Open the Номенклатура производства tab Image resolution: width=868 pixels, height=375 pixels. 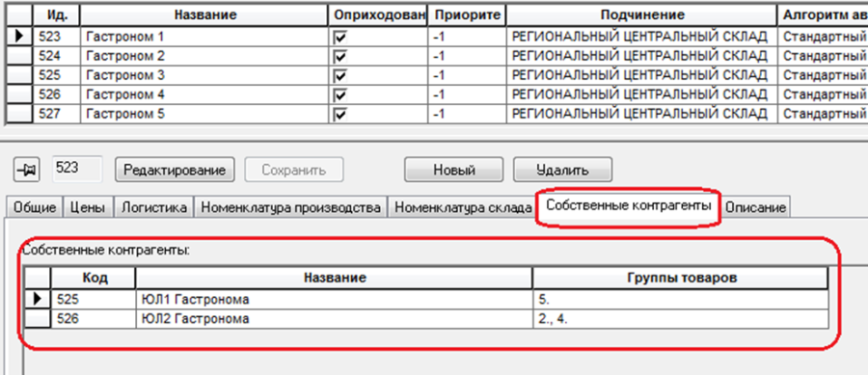pyautogui.click(x=290, y=208)
